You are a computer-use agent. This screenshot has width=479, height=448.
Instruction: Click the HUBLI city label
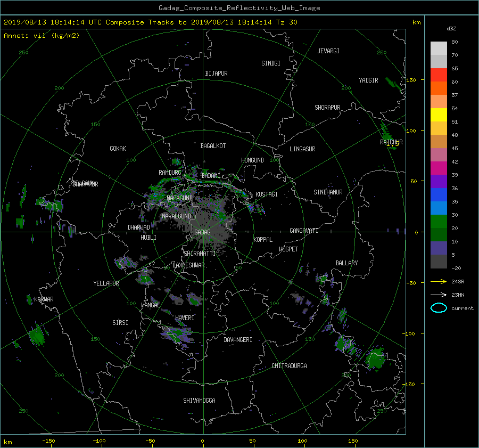148,238
